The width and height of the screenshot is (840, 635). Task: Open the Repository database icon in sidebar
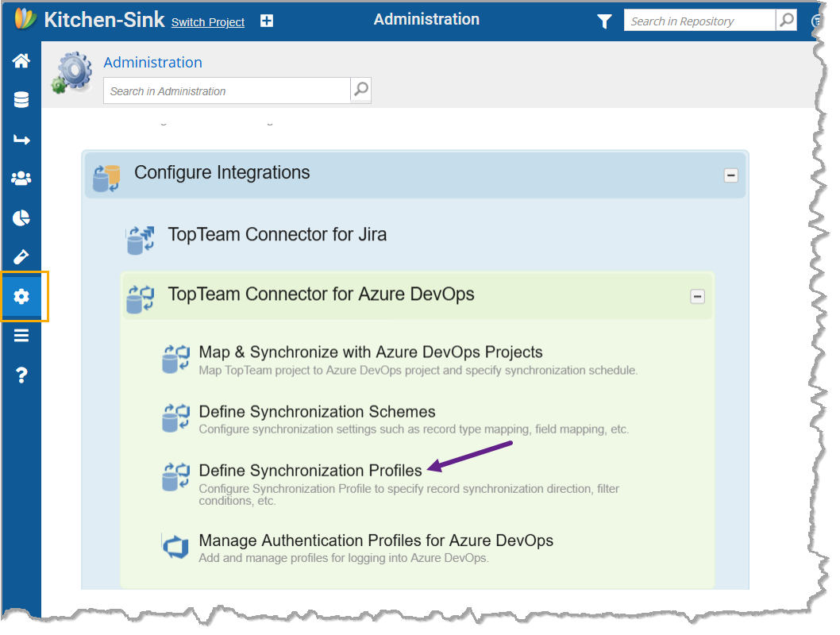pos(21,100)
